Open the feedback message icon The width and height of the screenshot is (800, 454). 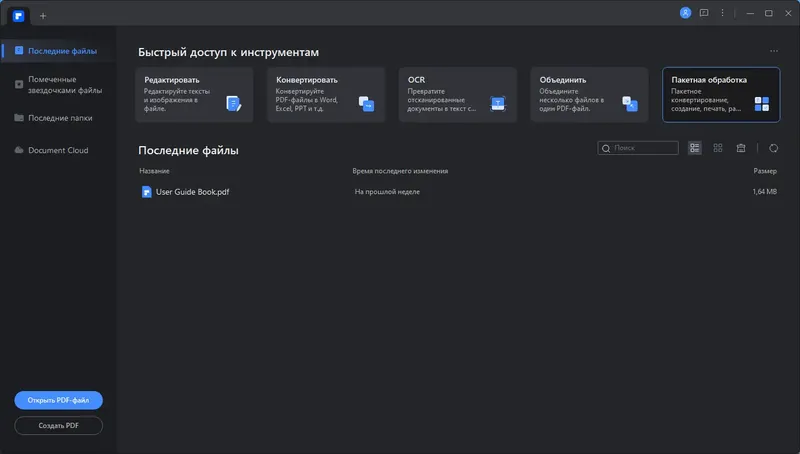tap(704, 13)
